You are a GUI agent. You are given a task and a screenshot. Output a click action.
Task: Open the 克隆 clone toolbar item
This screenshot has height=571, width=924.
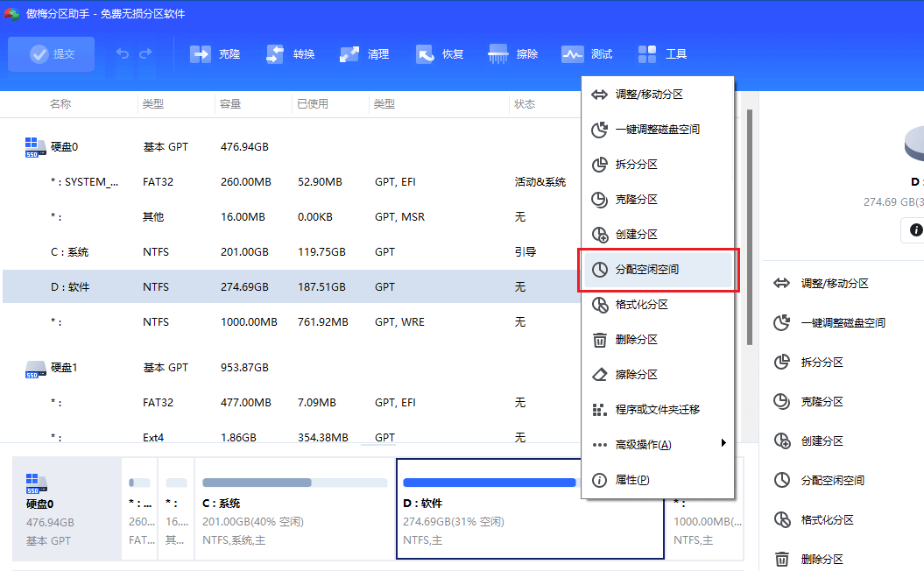(x=215, y=54)
